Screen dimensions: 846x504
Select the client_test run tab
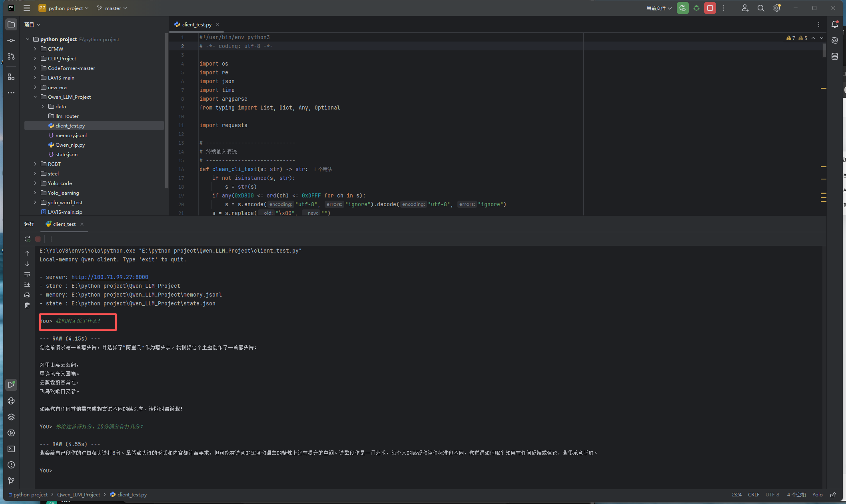tap(64, 224)
